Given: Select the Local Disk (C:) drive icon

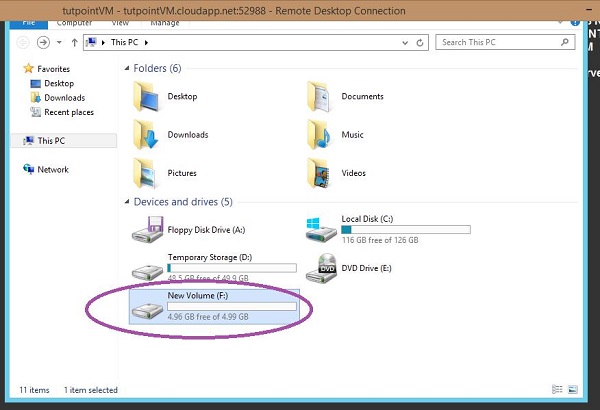Looking at the screenshot, I should point(323,227).
